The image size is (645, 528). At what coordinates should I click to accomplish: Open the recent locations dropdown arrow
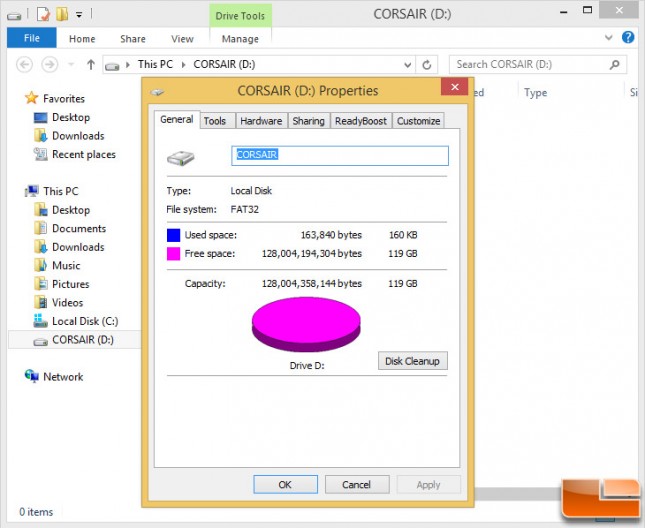click(x=71, y=65)
